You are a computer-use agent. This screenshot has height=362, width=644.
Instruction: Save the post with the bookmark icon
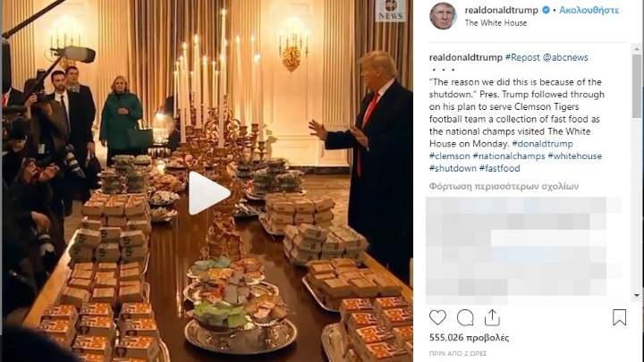(619, 317)
